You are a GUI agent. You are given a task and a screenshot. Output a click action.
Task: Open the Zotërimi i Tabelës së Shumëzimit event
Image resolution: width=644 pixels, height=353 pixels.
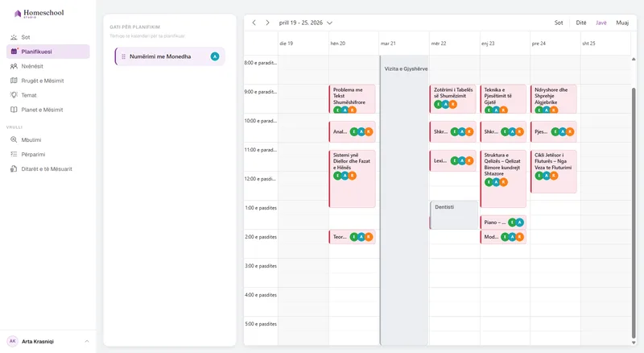[x=452, y=99]
